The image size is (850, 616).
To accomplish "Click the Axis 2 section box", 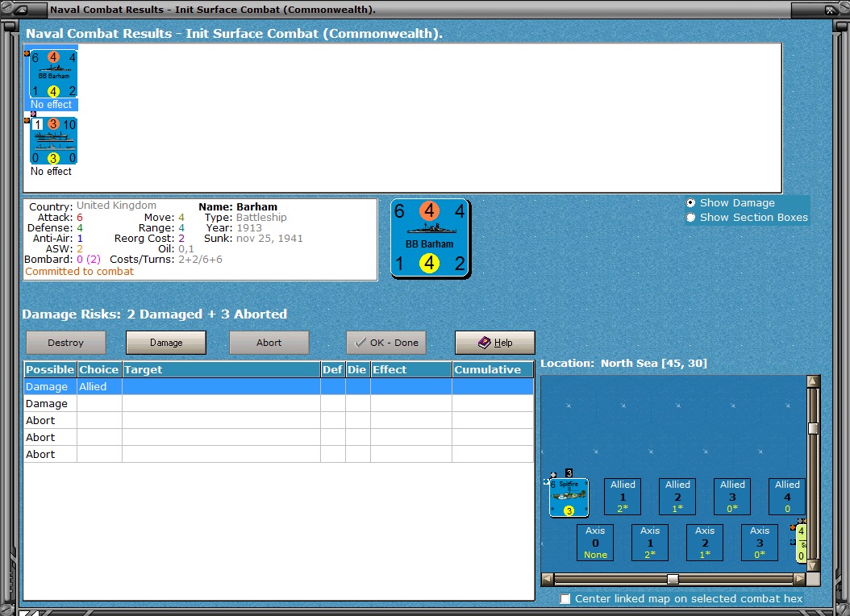I will click(704, 543).
